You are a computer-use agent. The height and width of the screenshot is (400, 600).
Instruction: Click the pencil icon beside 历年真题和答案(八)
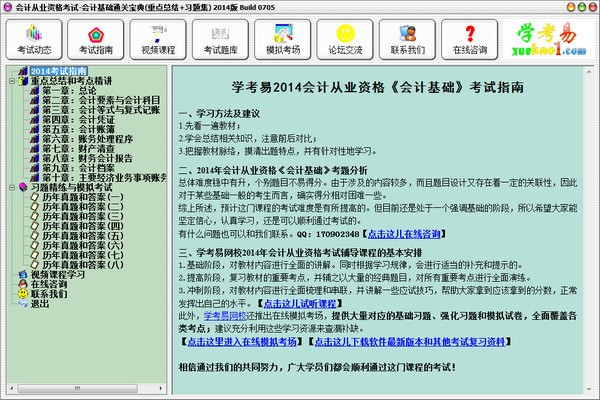coord(34,265)
